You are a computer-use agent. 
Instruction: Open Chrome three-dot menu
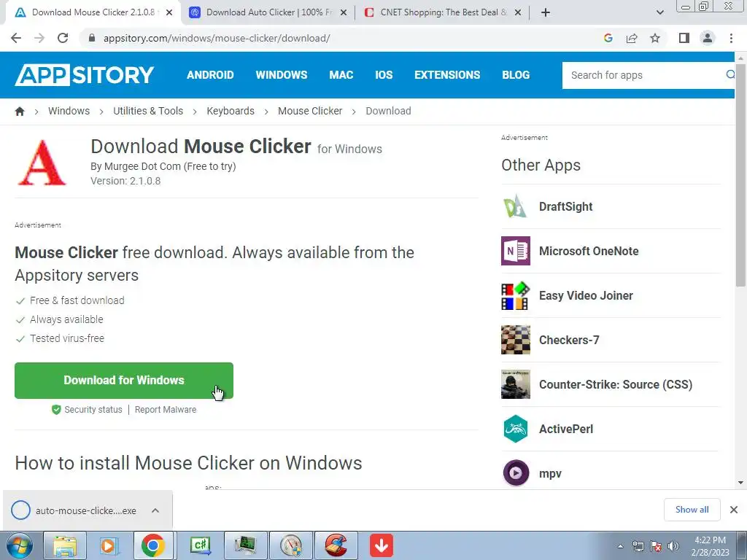coord(731,38)
